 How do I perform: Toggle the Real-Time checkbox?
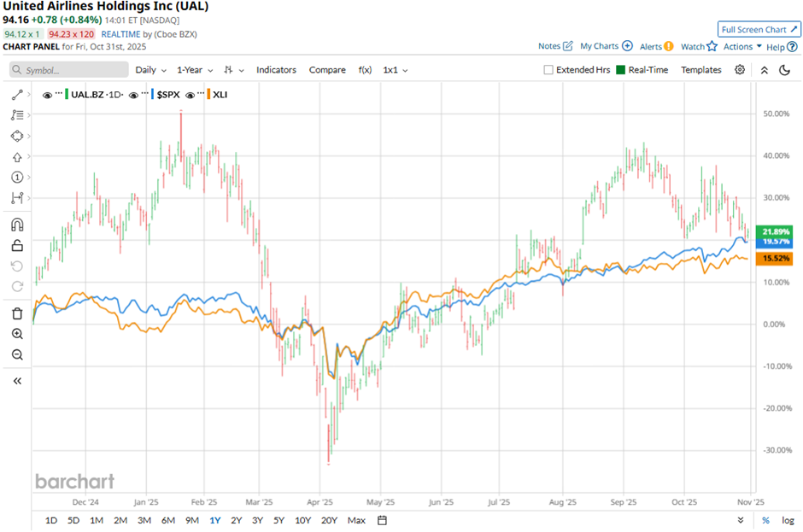[621, 70]
